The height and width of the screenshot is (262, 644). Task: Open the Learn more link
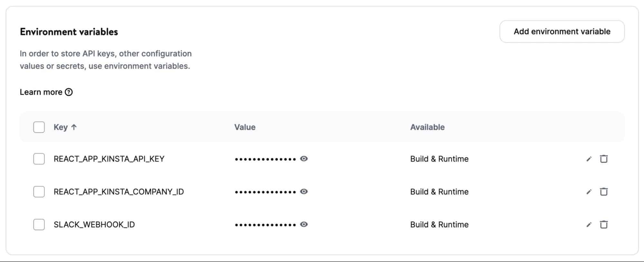click(x=41, y=92)
